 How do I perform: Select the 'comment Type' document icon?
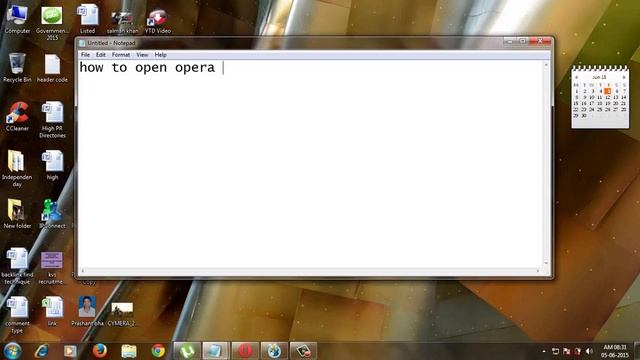[x=17, y=315]
